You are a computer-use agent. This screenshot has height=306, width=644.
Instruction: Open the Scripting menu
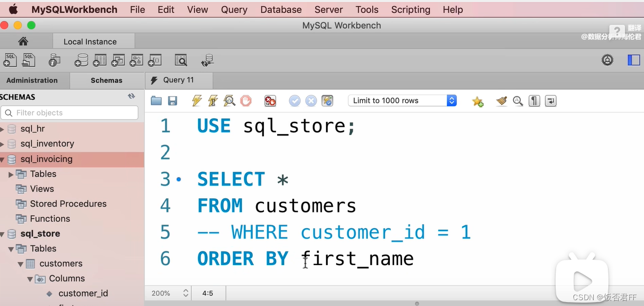coord(411,10)
